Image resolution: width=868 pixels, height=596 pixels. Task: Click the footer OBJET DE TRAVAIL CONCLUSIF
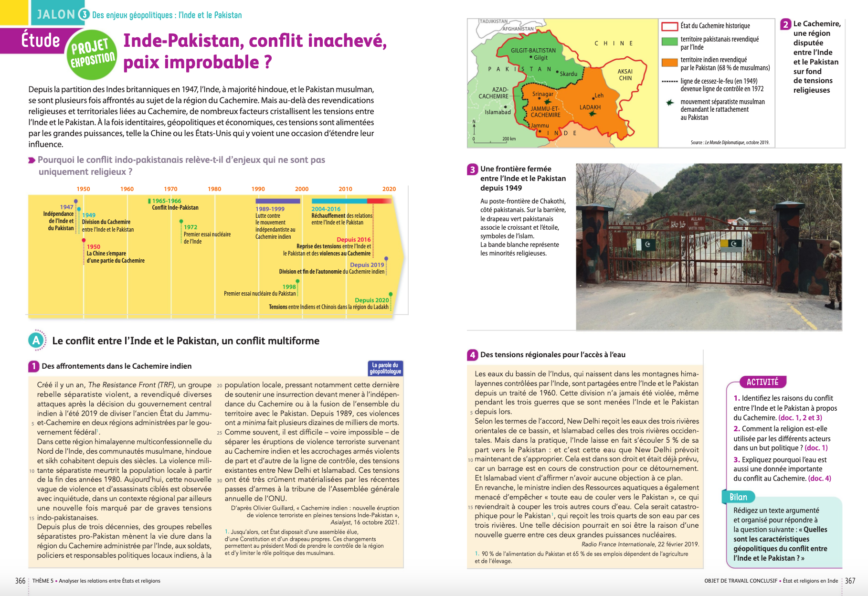(x=771, y=581)
